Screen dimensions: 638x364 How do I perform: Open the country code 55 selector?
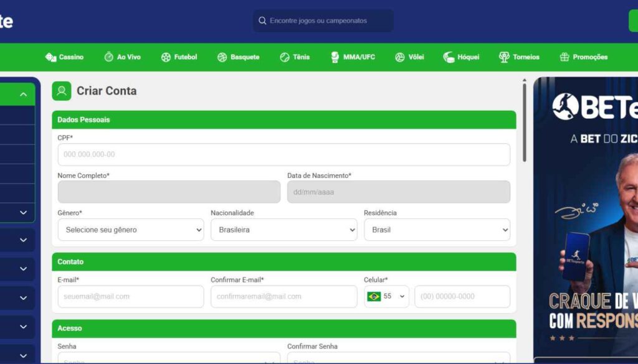(x=387, y=297)
